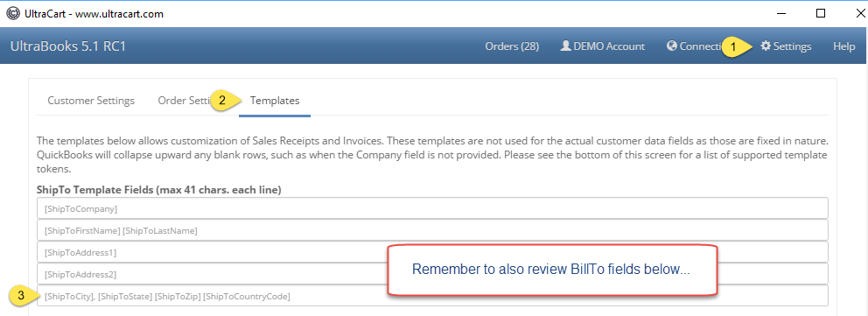Click the DEMO Account user icon

pyautogui.click(x=566, y=46)
